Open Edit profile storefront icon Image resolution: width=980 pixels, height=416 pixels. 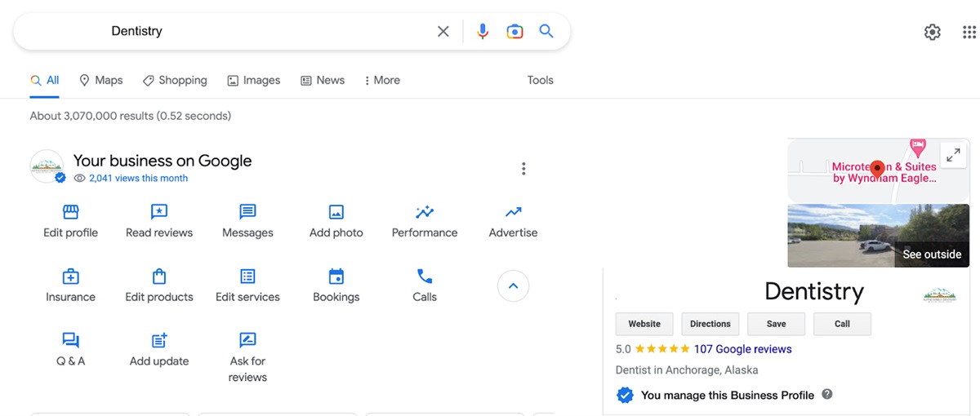(x=71, y=212)
